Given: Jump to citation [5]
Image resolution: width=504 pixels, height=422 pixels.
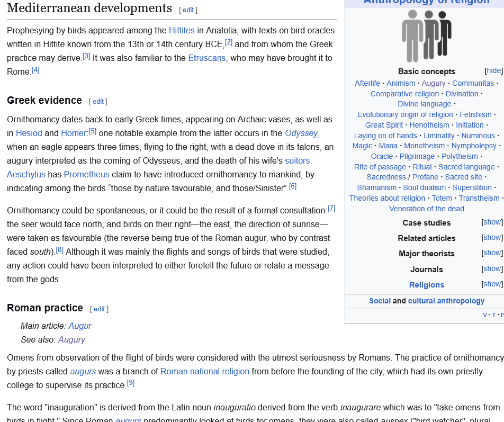Looking at the screenshot, I should pyautogui.click(x=93, y=131).
